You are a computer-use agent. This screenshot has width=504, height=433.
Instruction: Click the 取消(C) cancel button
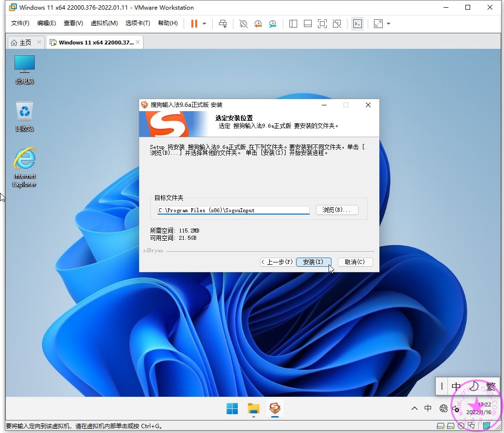click(355, 262)
